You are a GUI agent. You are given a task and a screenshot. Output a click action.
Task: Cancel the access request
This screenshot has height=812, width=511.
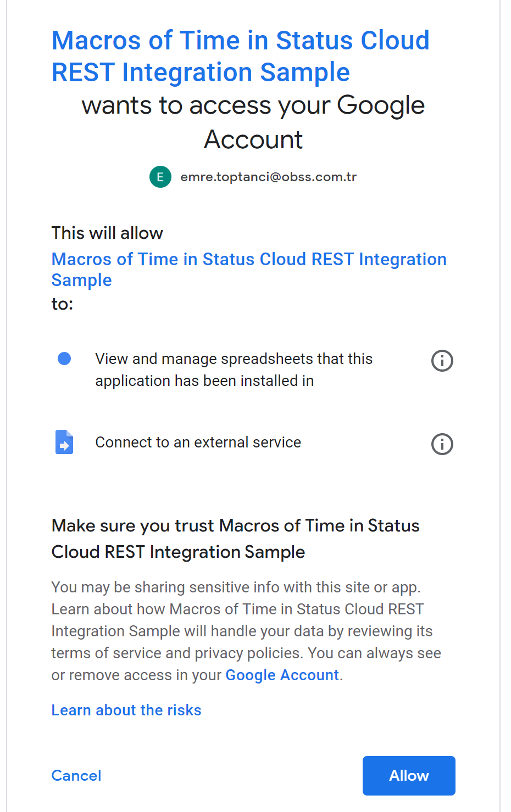click(76, 775)
